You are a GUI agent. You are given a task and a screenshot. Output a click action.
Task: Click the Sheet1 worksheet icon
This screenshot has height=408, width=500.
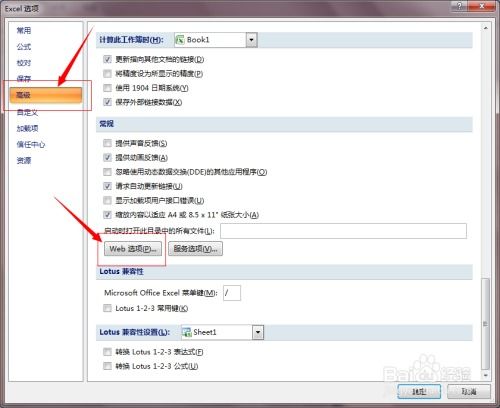[187, 332]
